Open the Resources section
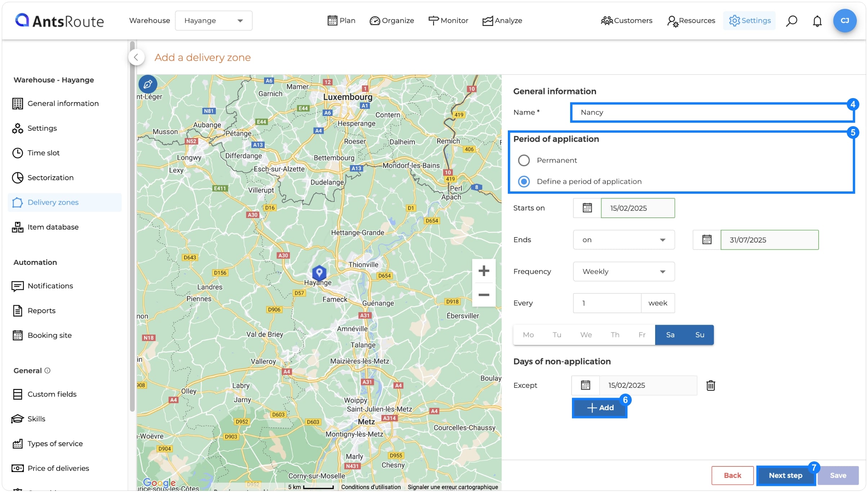The height and width of the screenshot is (492, 868). point(691,21)
